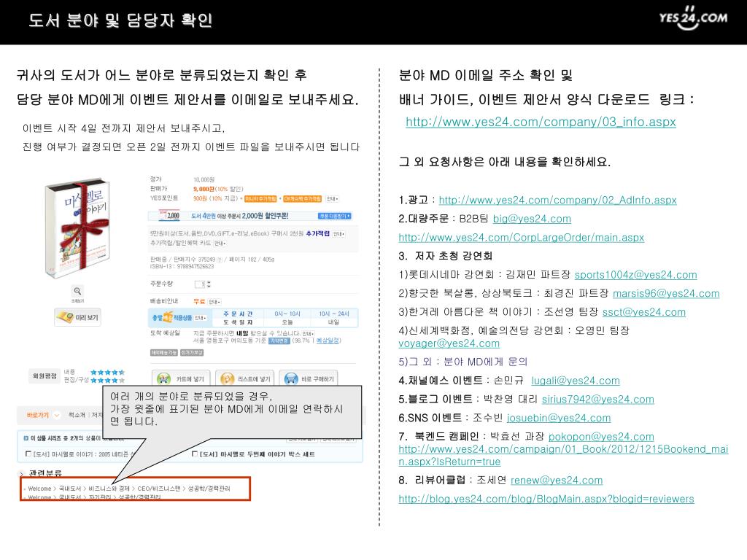Expand the 바로가기 dropdown arrow

click(x=57, y=415)
